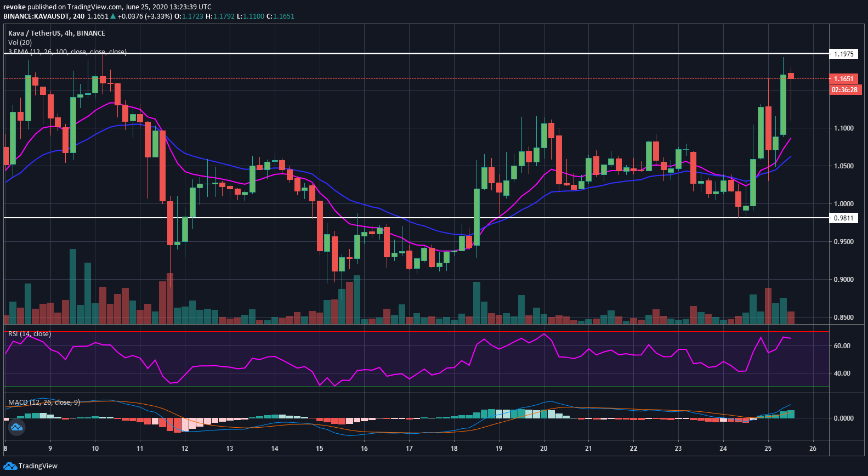The height and width of the screenshot is (476, 868).
Task: Click the 02:36:28 candle countdown label
Action: click(845, 89)
